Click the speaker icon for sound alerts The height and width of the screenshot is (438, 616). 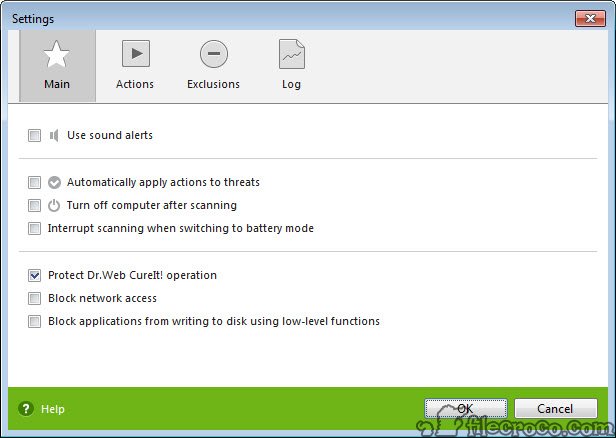click(54, 136)
